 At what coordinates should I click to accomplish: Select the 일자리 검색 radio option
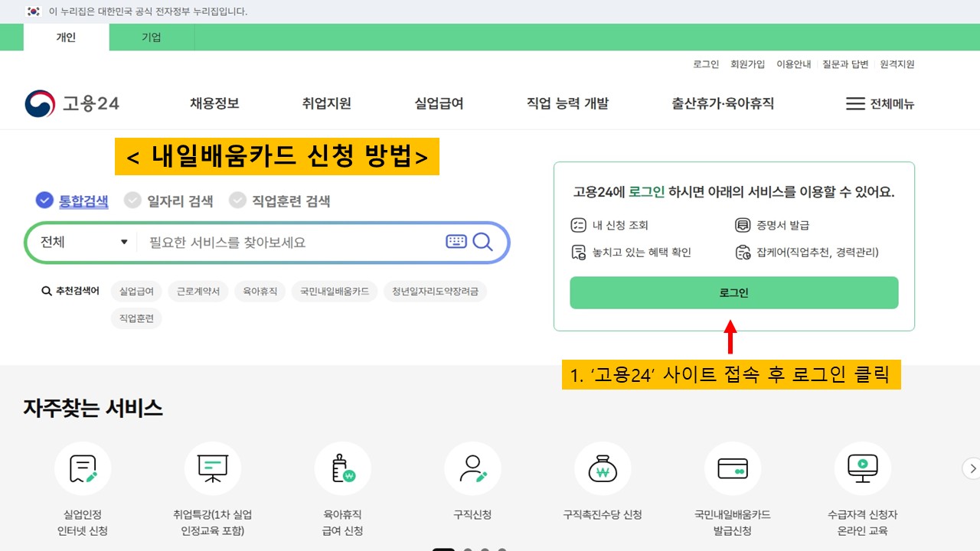[x=168, y=201]
